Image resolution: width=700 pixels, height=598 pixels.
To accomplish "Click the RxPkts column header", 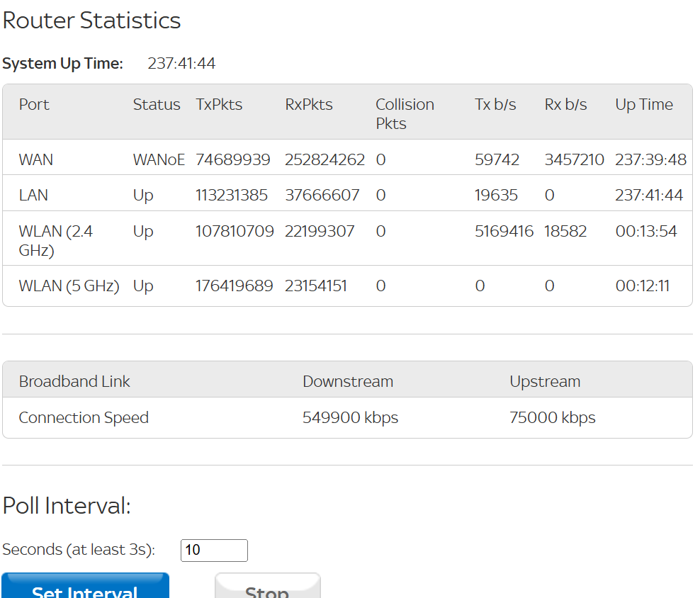I will tap(309, 105).
